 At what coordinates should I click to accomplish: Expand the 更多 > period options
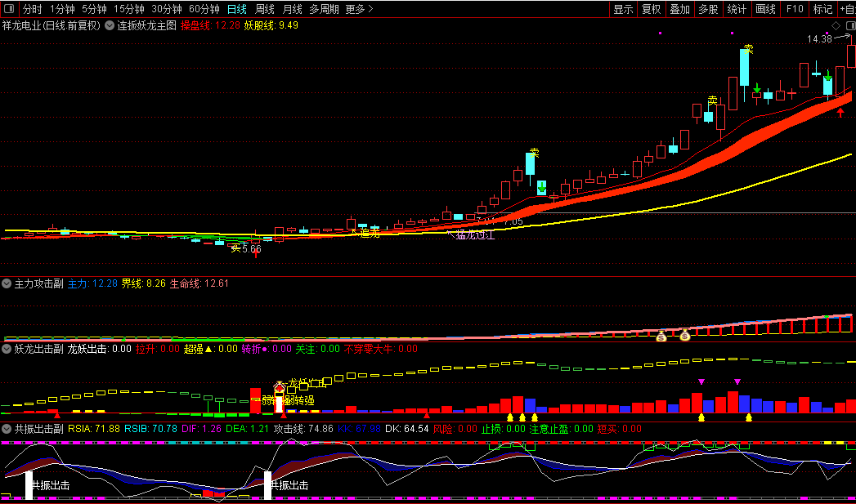(360, 9)
